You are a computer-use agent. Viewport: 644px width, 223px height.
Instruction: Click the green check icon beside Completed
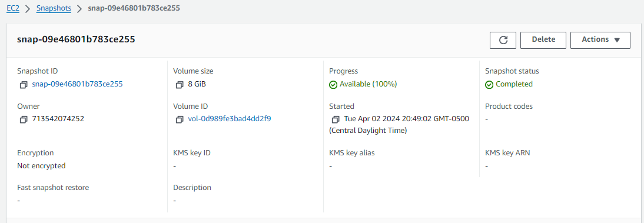(489, 85)
